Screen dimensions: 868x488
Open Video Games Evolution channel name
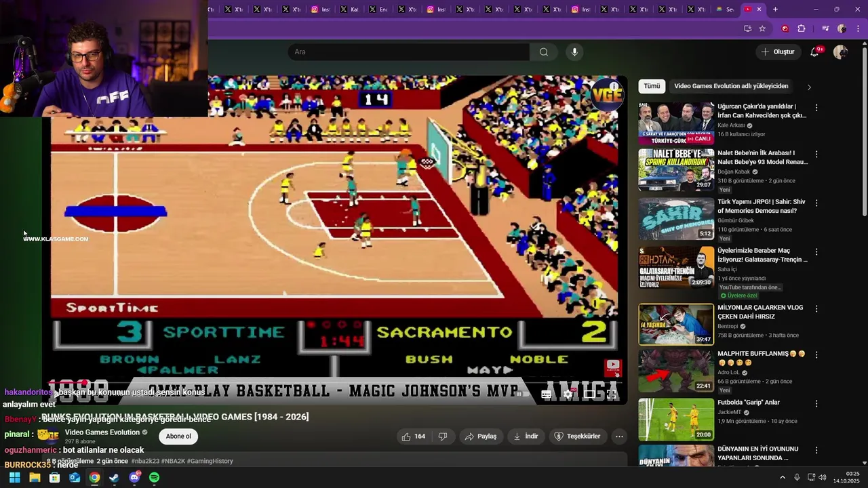102,432
